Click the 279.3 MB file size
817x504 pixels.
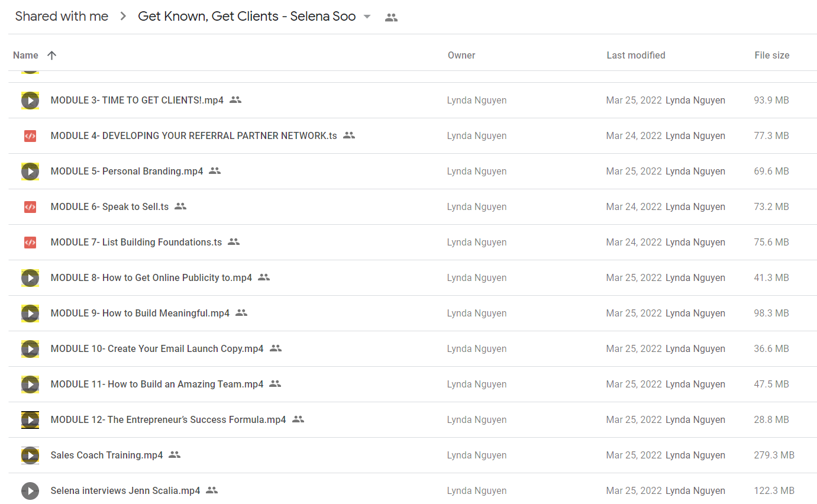[774, 455]
